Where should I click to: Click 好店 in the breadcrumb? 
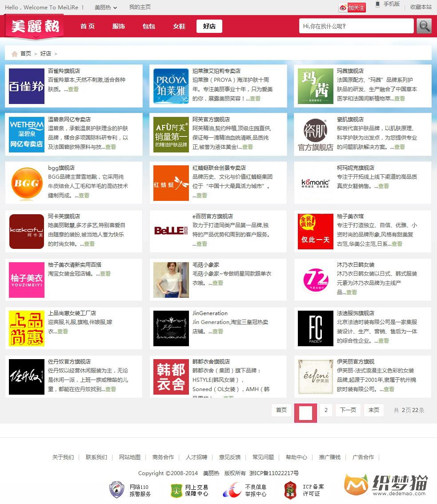click(46, 54)
